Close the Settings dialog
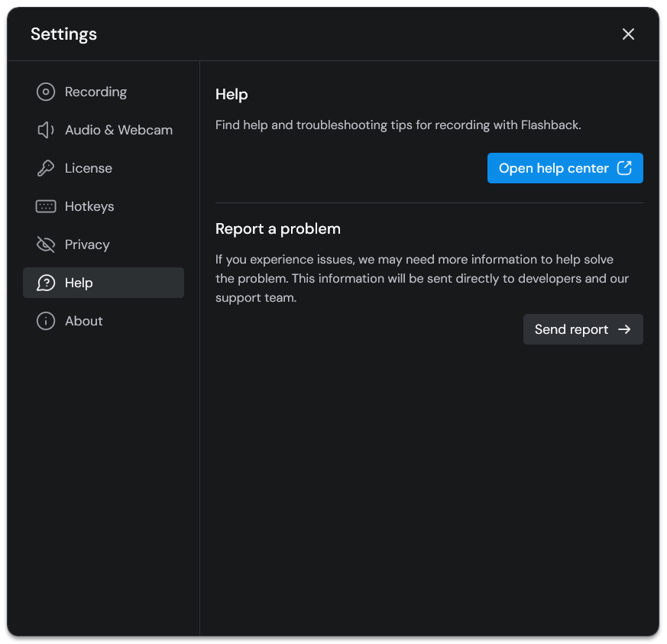 pos(628,34)
